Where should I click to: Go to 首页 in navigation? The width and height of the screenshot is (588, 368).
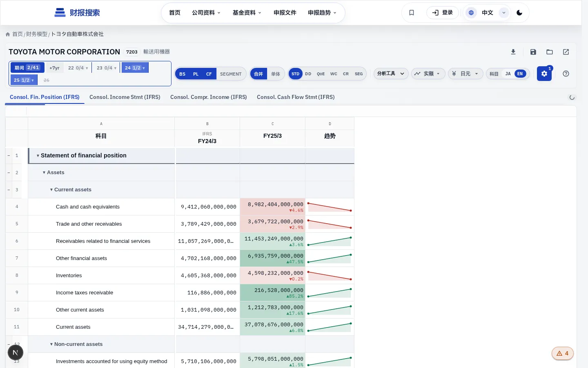click(175, 13)
